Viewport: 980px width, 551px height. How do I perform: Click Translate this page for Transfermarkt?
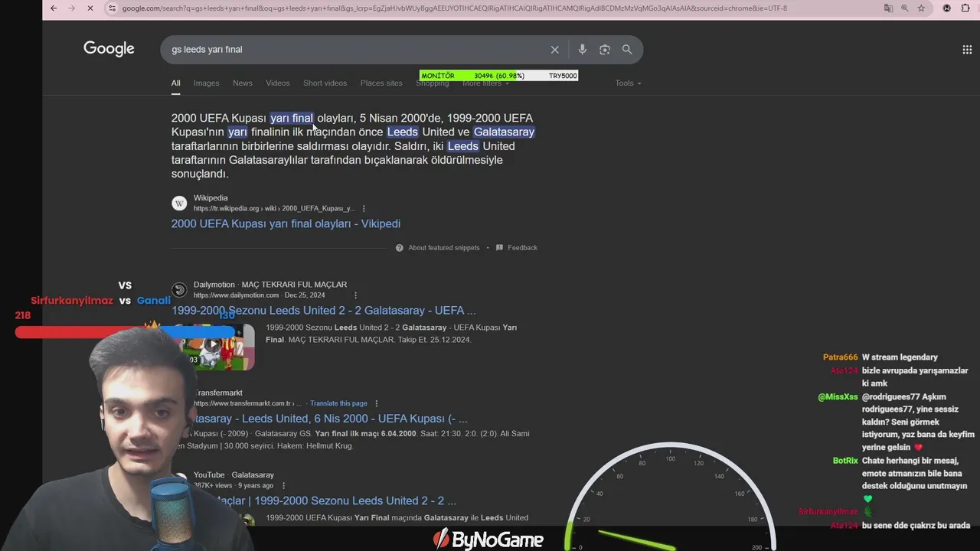pos(338,403)
